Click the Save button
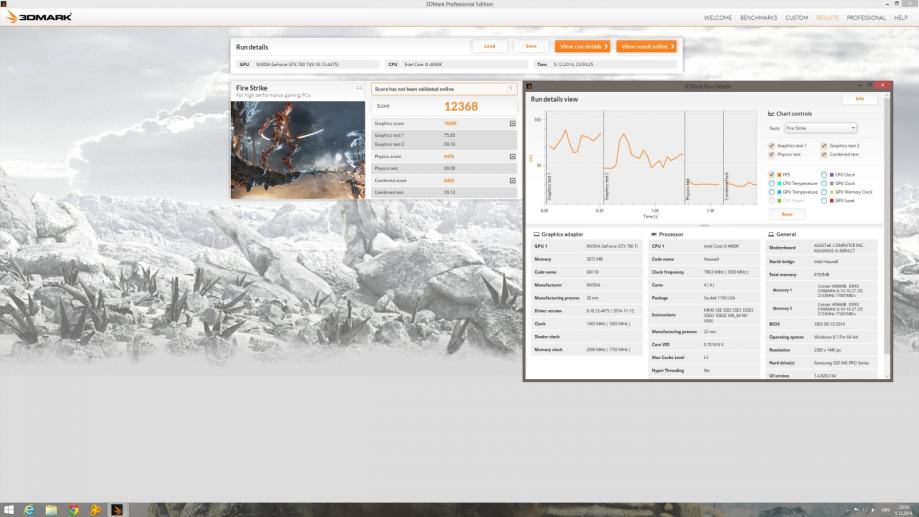The image size is (919, 517). (531, 46)
